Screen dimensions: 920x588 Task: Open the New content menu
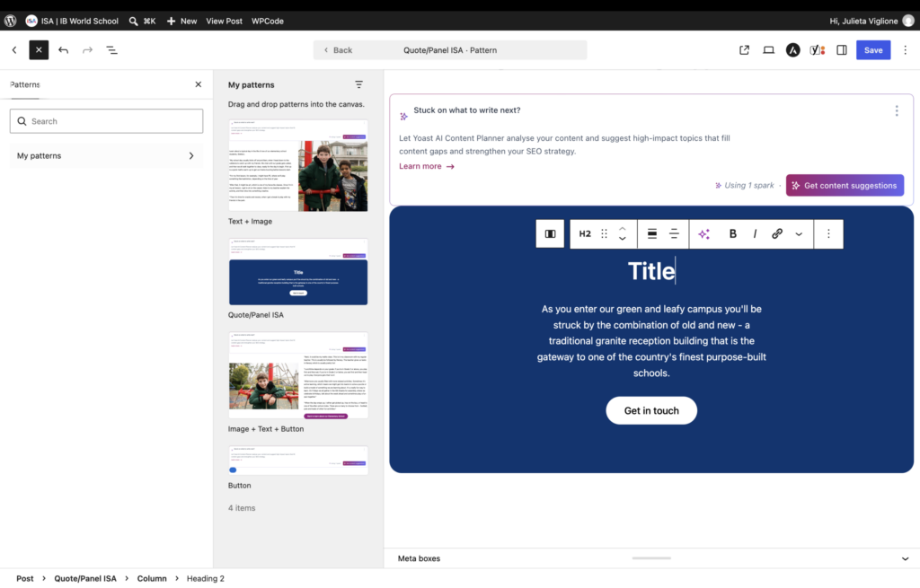(181, 21)
